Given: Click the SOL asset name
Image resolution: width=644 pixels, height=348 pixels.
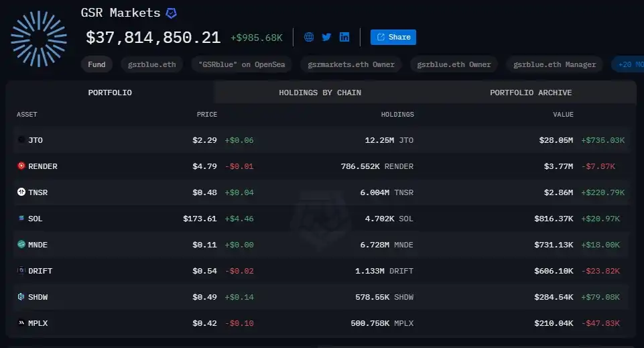Looking at the screenshot, I should [36, 219].
